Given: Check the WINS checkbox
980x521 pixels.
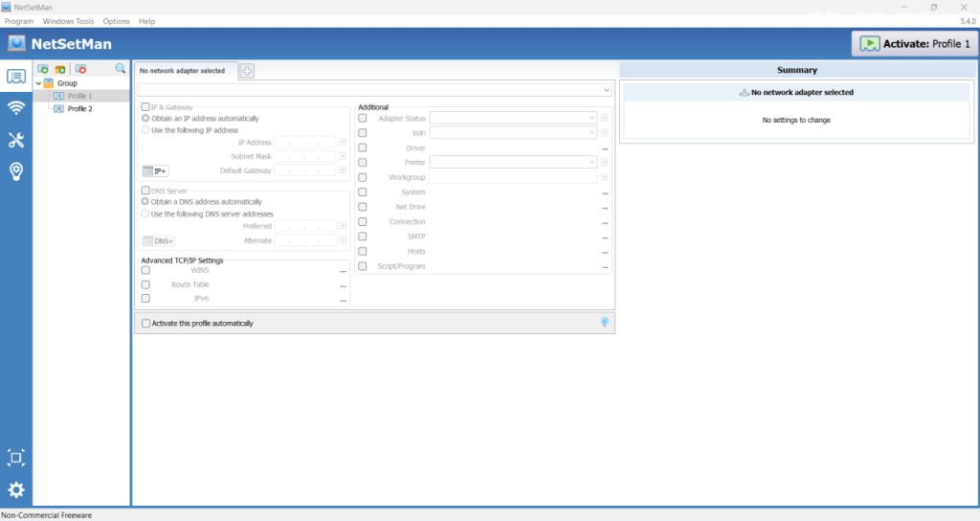Looking at the screenshot, I should [x=145, y=270].
